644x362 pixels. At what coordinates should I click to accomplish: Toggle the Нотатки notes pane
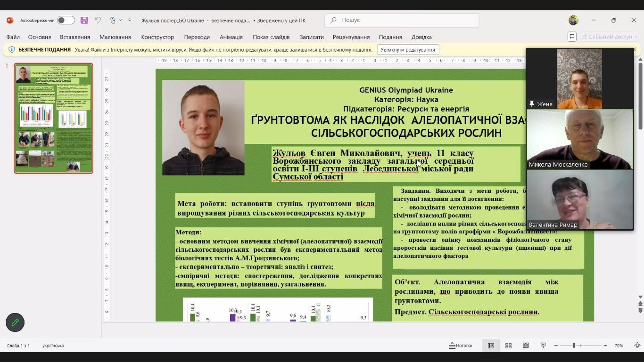pos(460,345)
